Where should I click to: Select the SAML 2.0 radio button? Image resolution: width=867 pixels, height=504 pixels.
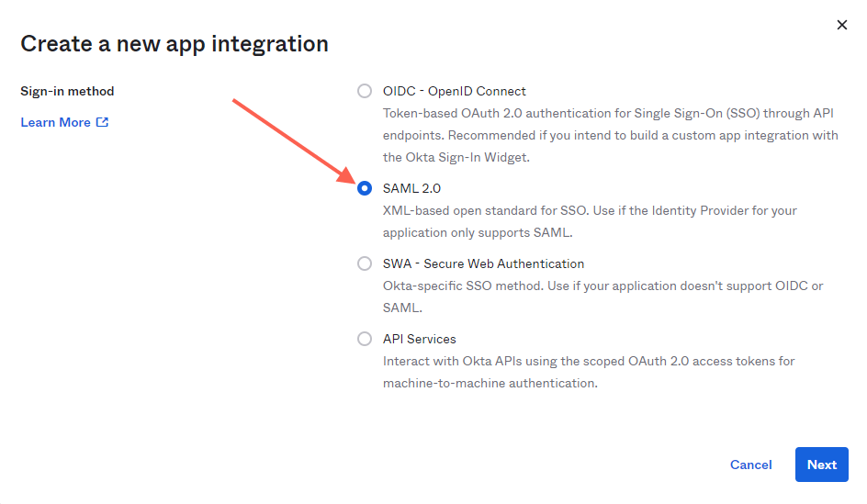pyautogui.click(x=365, y=188)
